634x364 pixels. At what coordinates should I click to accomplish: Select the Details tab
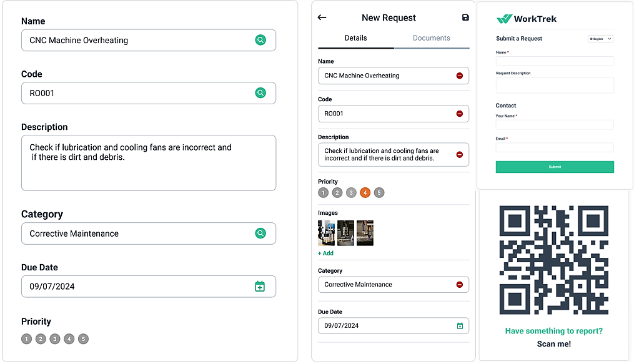pos(355,38)
